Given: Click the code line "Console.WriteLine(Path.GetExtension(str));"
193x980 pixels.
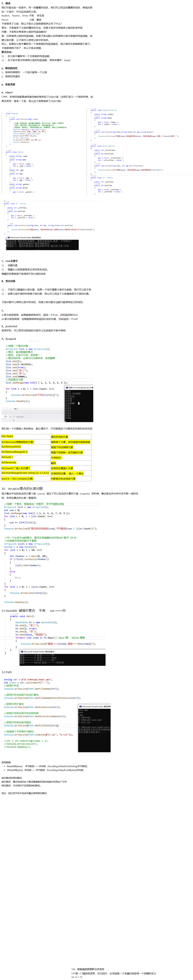Looking at the screenshot, I should tap(32, 707).
